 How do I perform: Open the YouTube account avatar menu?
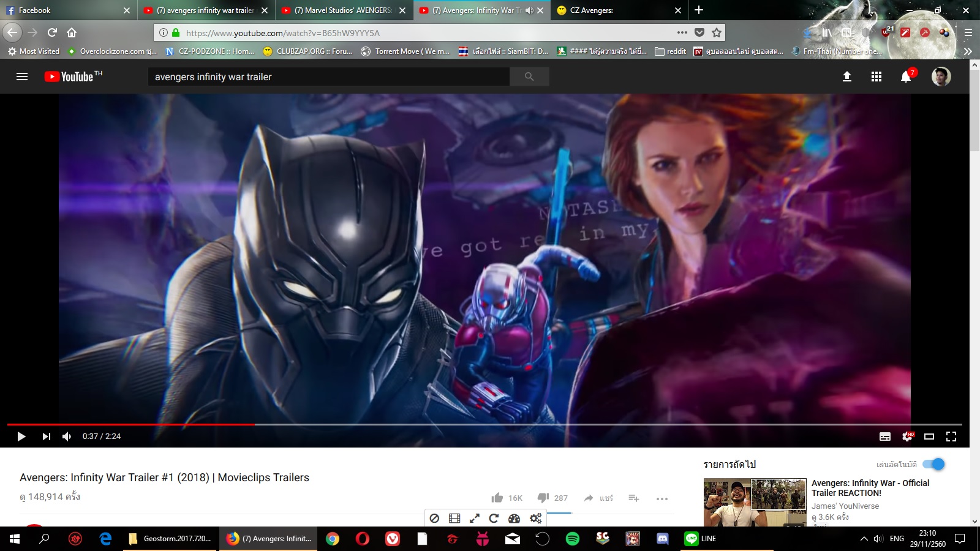pos(941,77)
